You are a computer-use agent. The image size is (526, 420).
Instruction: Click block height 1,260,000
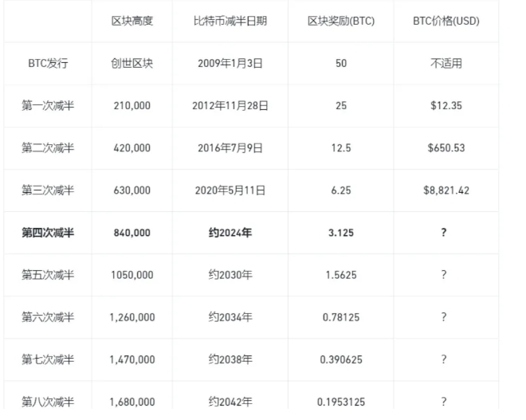(x=132, y=317)
